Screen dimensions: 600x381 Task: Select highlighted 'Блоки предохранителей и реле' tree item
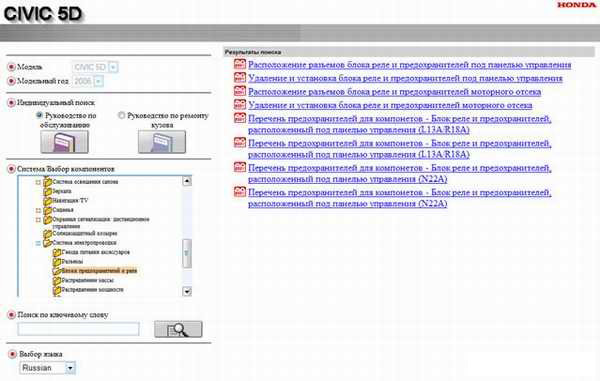[x=99, y=271]
